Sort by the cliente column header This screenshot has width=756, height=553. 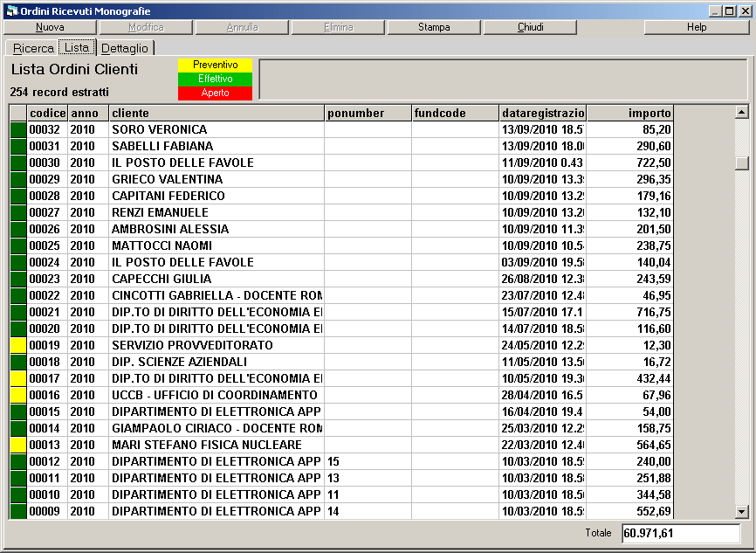(x=216, y=113)
